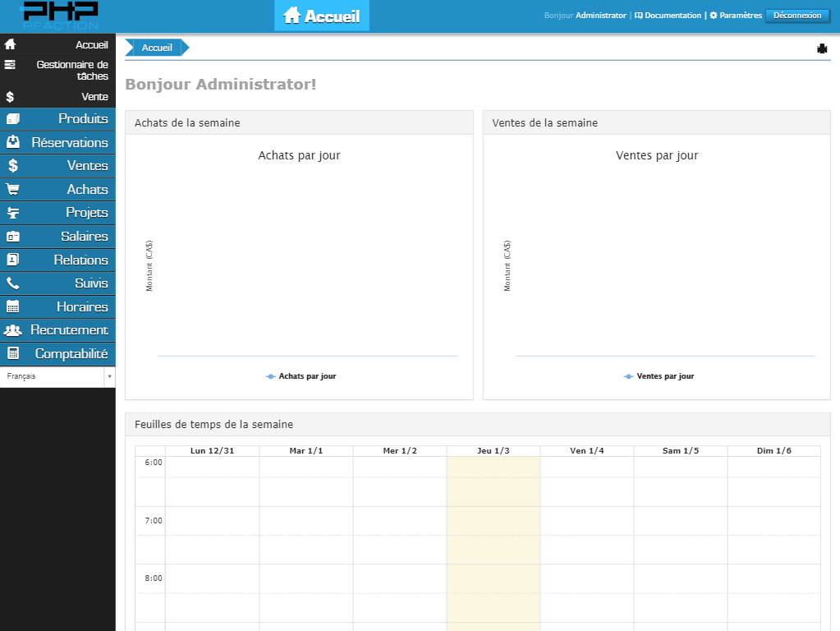Open the Français language dropdown
Image resolution: width=840 pixels, height=631 pixels.
point(57,376)
